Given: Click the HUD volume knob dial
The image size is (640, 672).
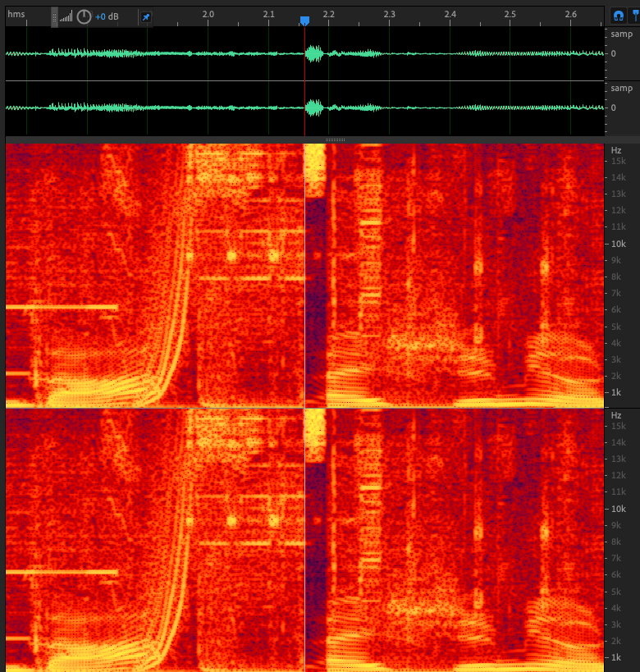Looking at the screenshot, I should tap(84, 16).
